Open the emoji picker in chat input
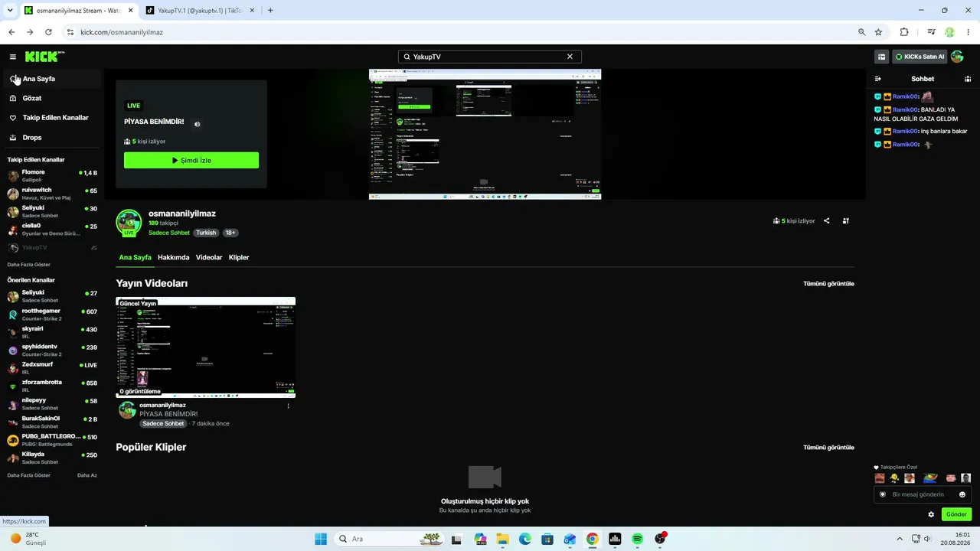Image resolution: width=980 pixels, height=551 pixels. (x=962, y=494)
